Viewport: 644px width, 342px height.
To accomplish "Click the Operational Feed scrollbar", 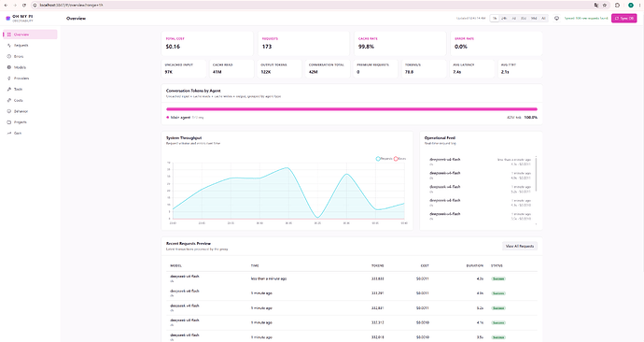I will coord(536,168).
